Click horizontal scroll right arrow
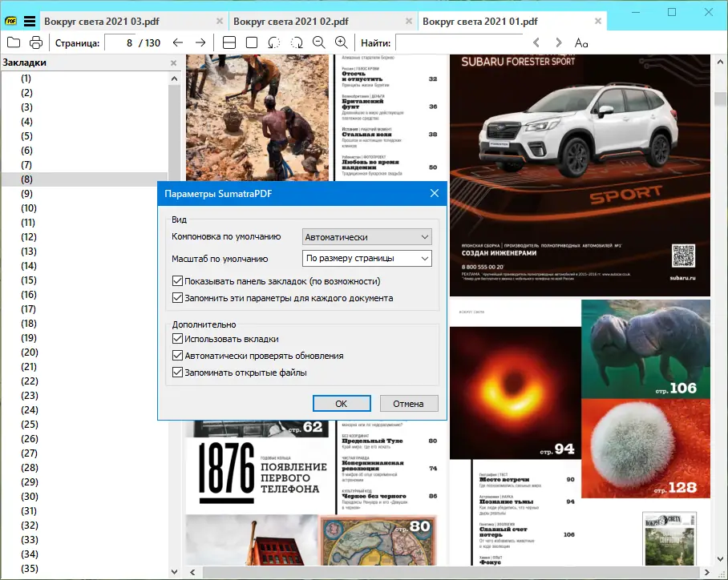The height and width of the screenshot is (580, 728). click(x=707, y=572)
